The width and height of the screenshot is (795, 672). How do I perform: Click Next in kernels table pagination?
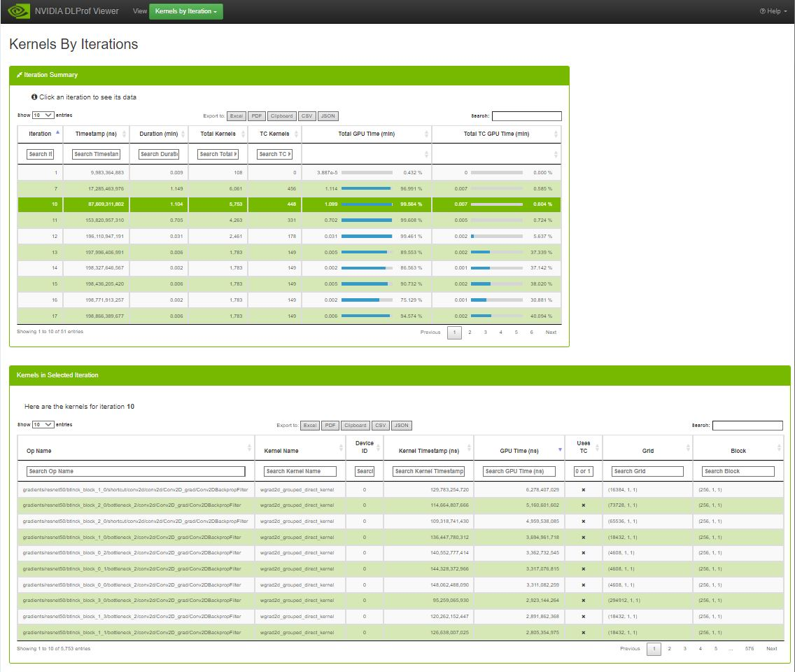click(771, 649)
